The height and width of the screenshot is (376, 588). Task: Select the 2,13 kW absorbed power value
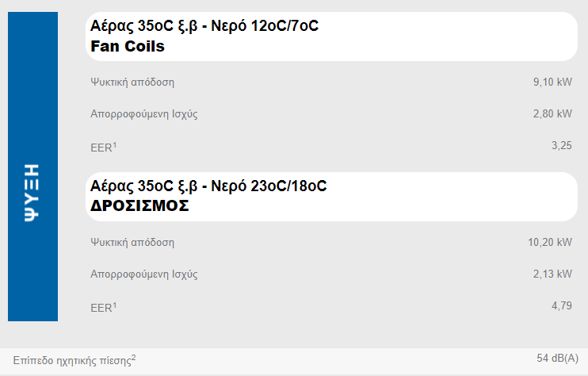point(552,274)
